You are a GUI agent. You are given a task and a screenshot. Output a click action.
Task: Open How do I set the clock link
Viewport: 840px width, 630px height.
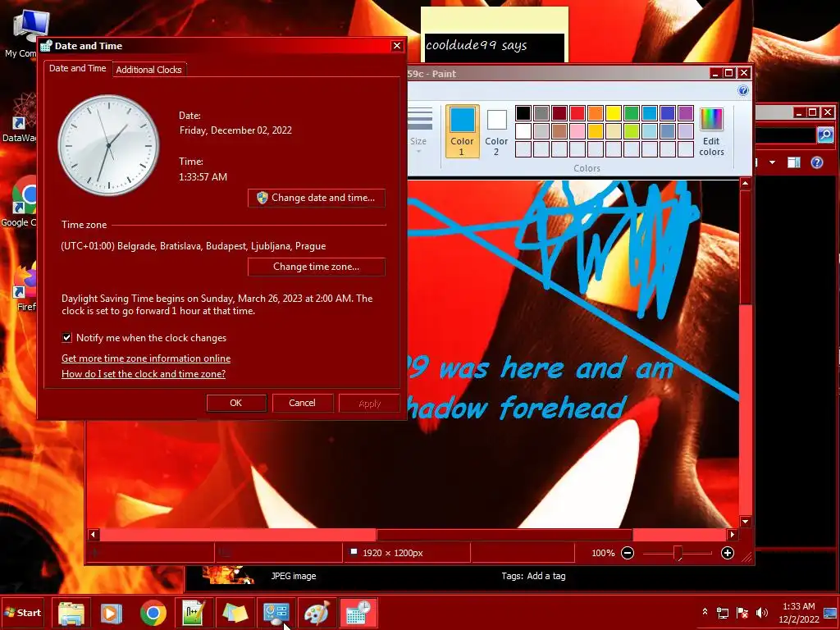coord(144,374)
